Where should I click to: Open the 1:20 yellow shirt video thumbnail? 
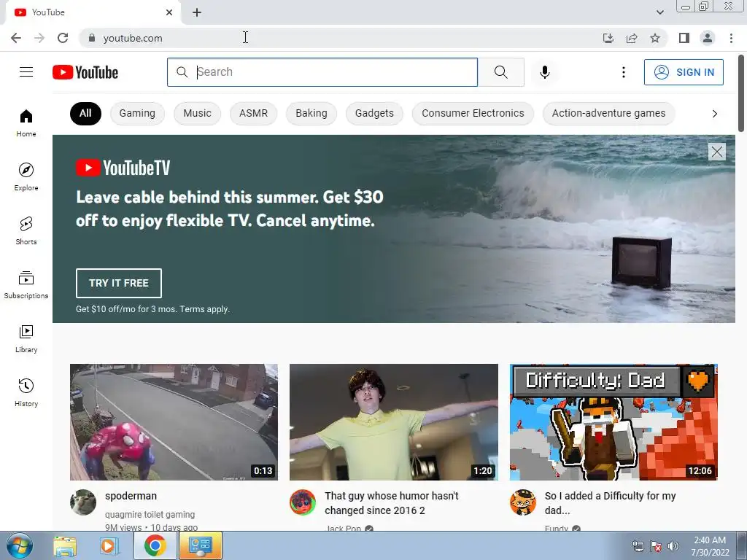click(x=394, y=422)
